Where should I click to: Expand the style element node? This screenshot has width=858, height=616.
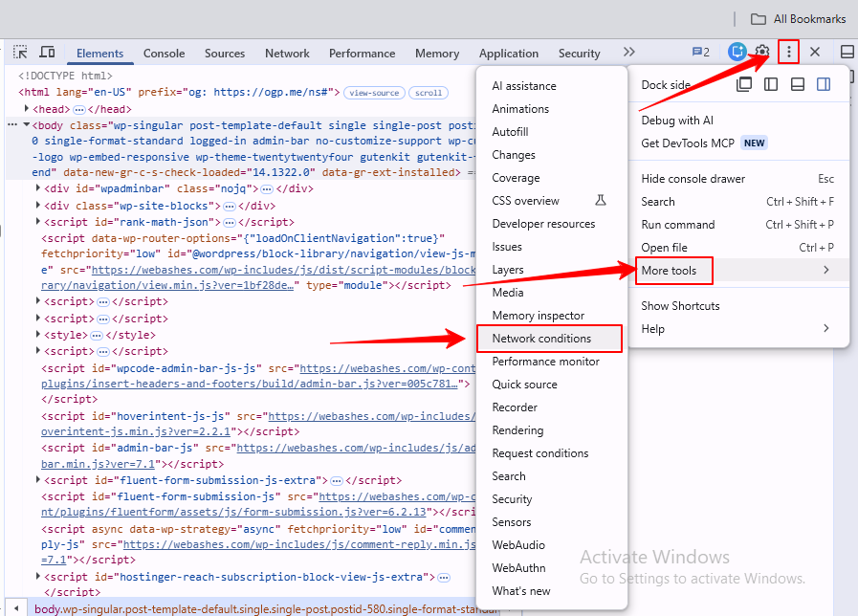[37, 334]
